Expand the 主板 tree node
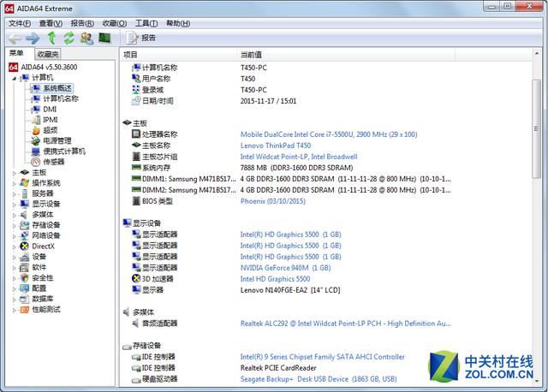Viewport: 548px width, 392px height. tap(15, 173)
